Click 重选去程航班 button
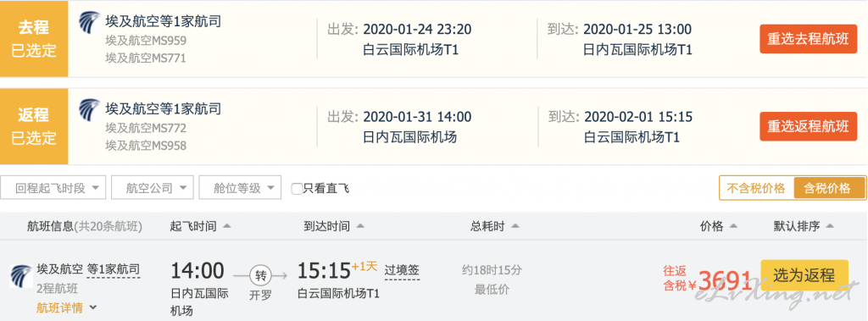This screenshot has width=868, height=321. 808,39
